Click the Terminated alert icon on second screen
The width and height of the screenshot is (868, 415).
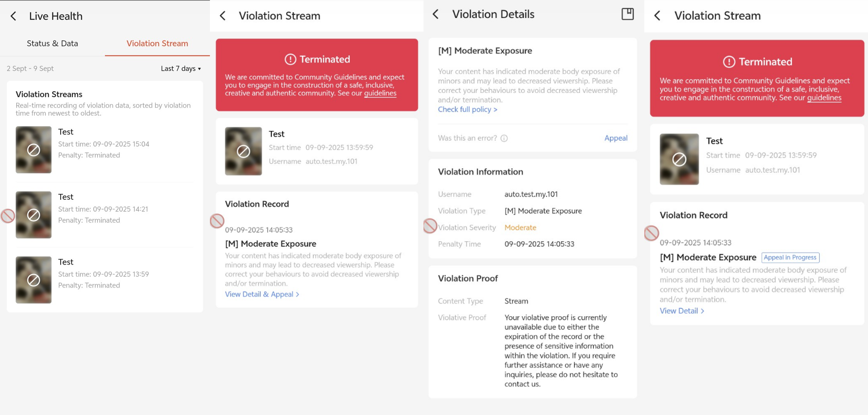290,59
